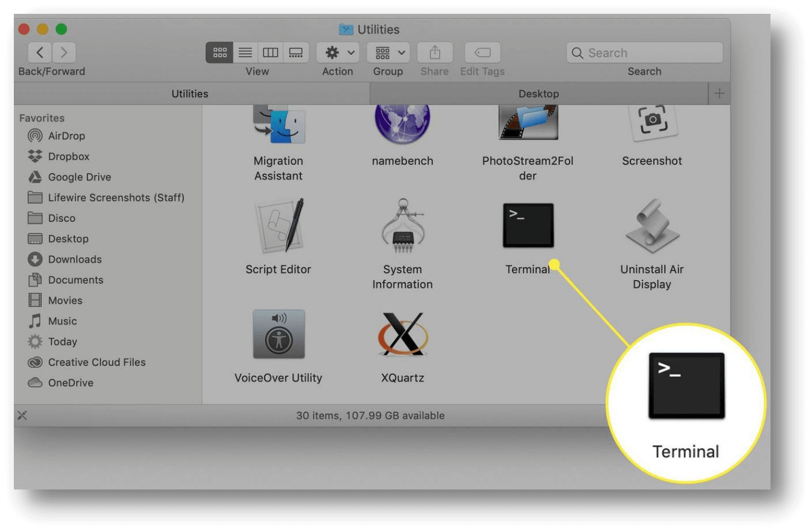812x531 pixels.
Task: Open the PhotoStream2Folder app
Action: (527, 121)
